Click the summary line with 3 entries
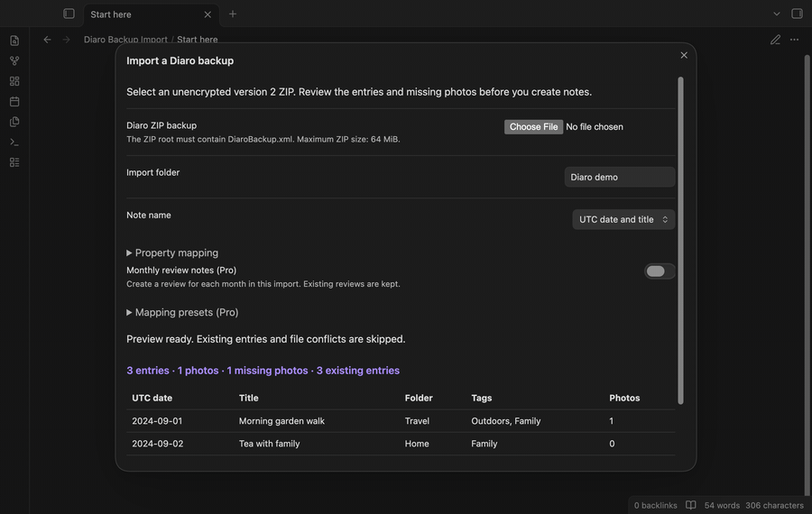 263,371
